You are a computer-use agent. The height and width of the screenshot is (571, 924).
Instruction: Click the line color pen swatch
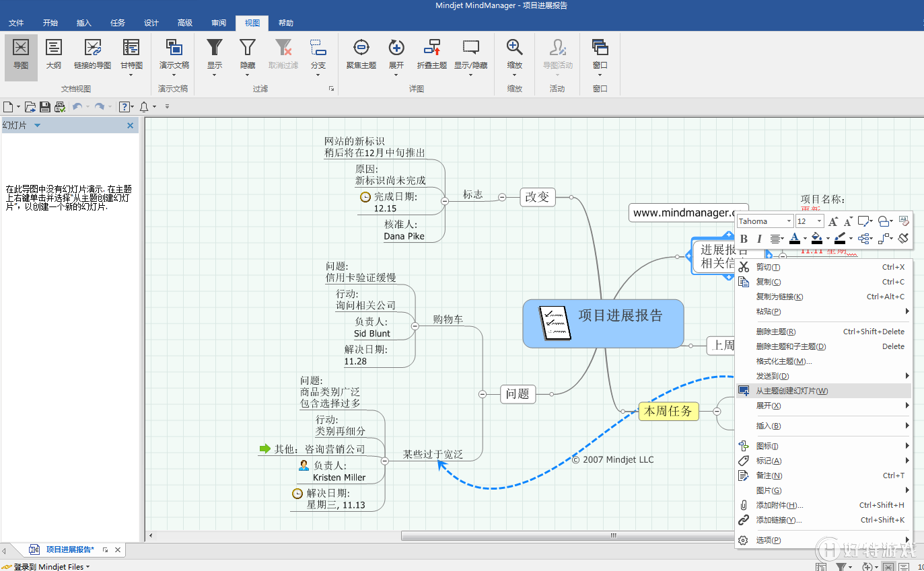[839, 238]
